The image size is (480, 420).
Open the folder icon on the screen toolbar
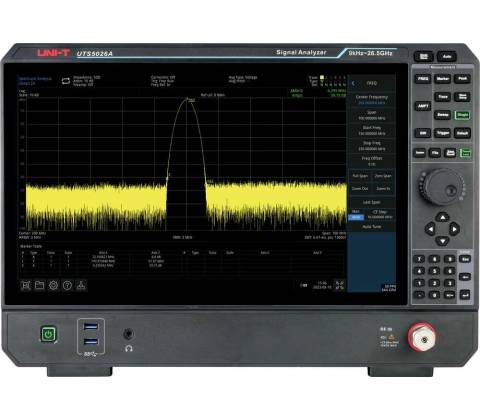pos(40,285)
